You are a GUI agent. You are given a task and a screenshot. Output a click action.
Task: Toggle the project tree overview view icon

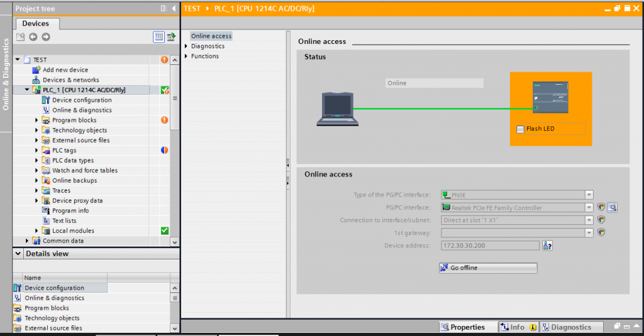point(158,37)
